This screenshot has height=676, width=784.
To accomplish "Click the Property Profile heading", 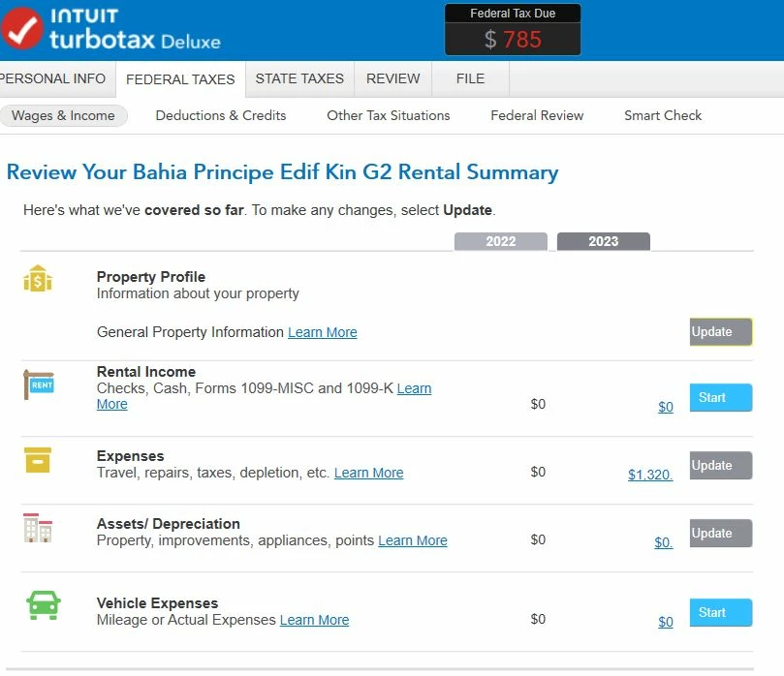I will [151, 277].
